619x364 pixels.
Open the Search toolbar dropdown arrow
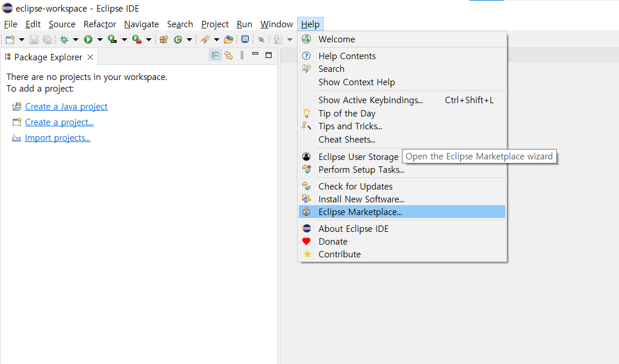click(216, 39)
